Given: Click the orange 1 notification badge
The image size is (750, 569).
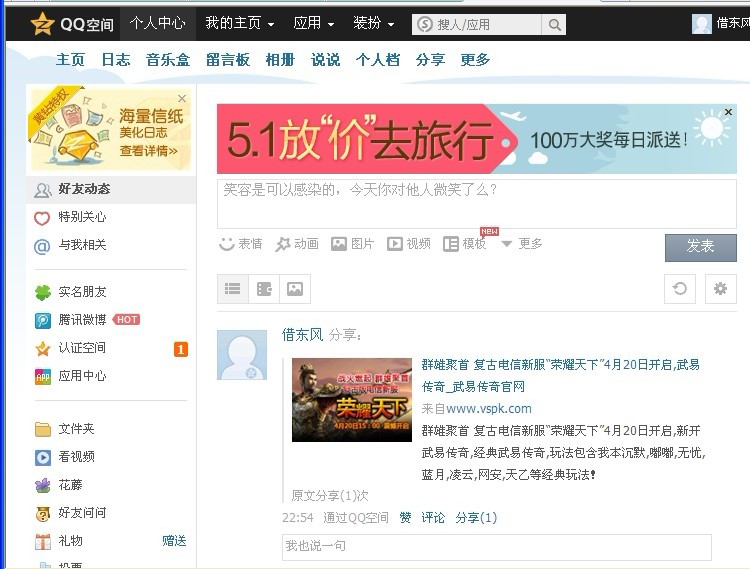Looking at the screenshot, I should click(181, 349).
